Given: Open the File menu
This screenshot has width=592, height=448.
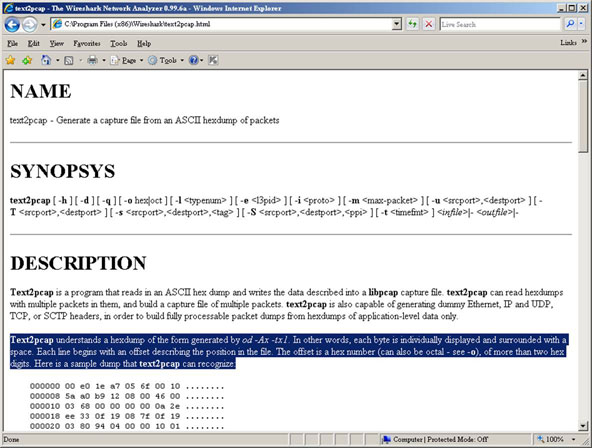Looking at the screenshot, I should 12,43.
